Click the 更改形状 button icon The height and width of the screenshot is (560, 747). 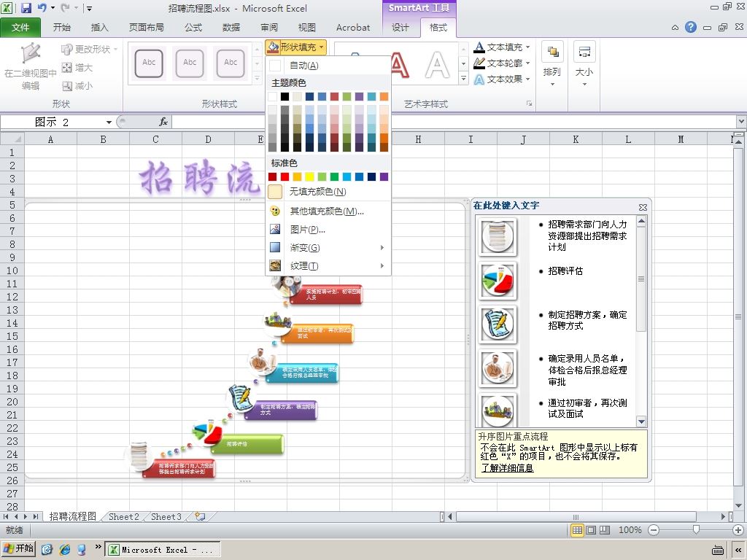click(x=66, y=49)
